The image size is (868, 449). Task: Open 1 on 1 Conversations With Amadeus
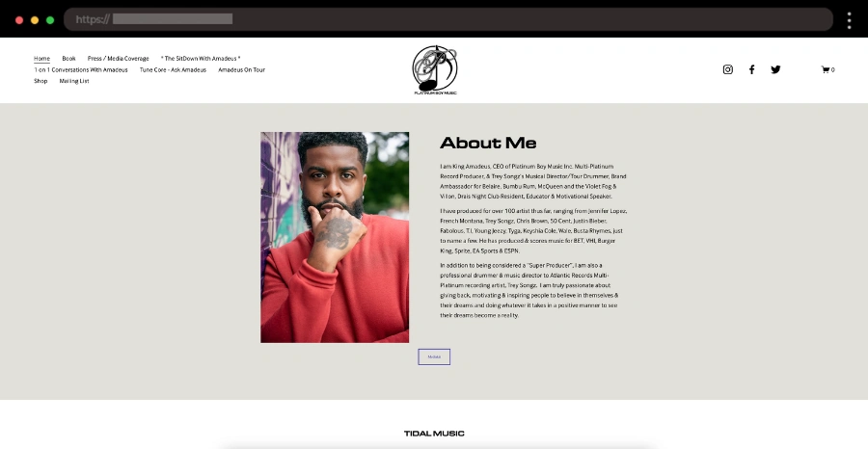[81, 69]
